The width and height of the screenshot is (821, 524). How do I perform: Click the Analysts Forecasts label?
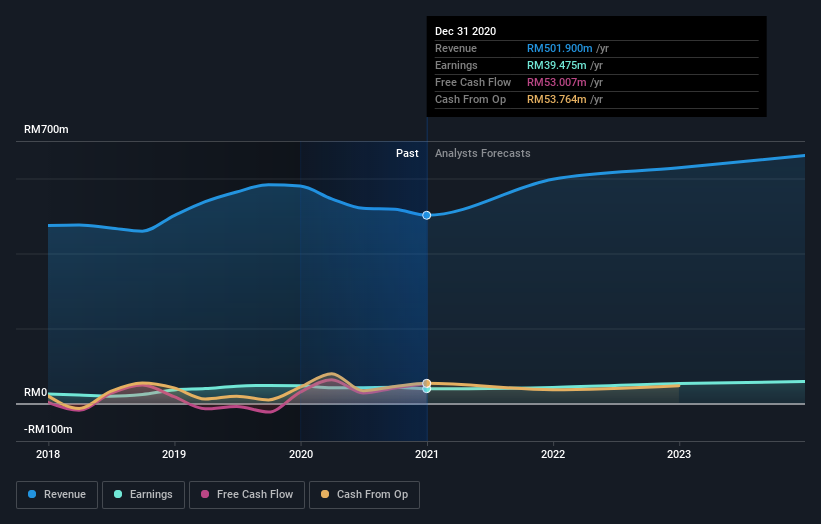point(483,153)
